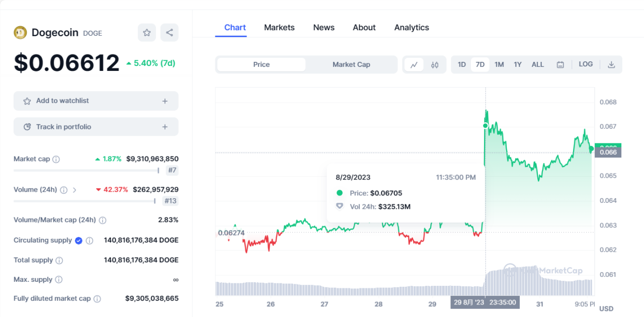This screenshot has height=317, width=644.
Task: Download chart data icon
Action: (x=611, y=64)
